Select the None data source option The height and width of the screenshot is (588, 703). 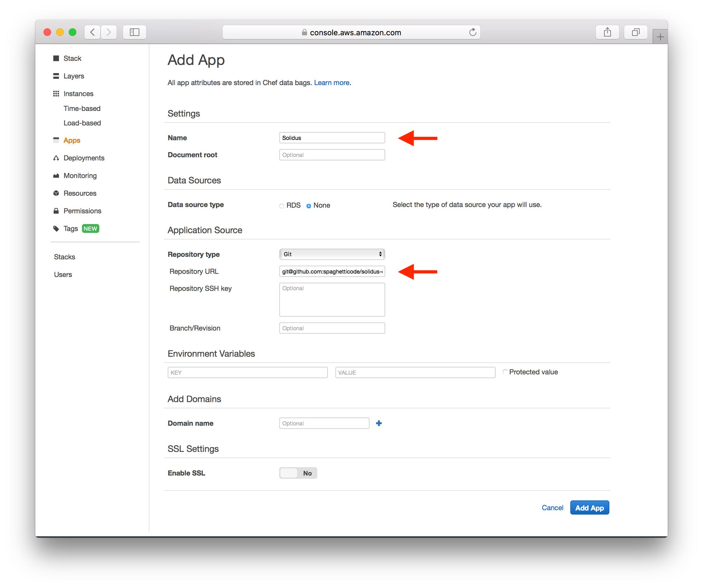click(309, 206)
